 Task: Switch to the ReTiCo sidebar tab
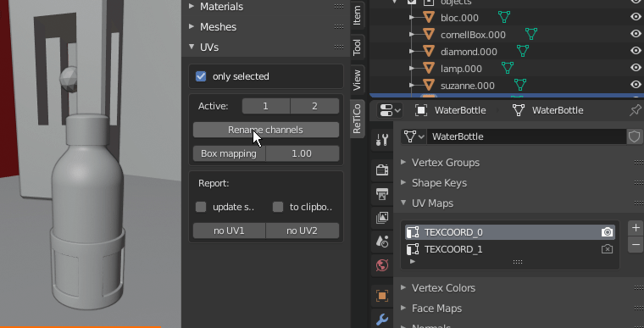point(357,119)
